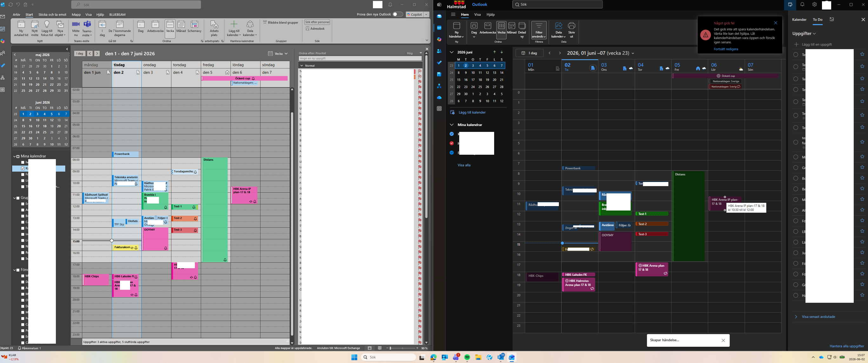This screenshot has width=868, height=363.
Task: Mark the first task complete in To Do
Action: 796,55
